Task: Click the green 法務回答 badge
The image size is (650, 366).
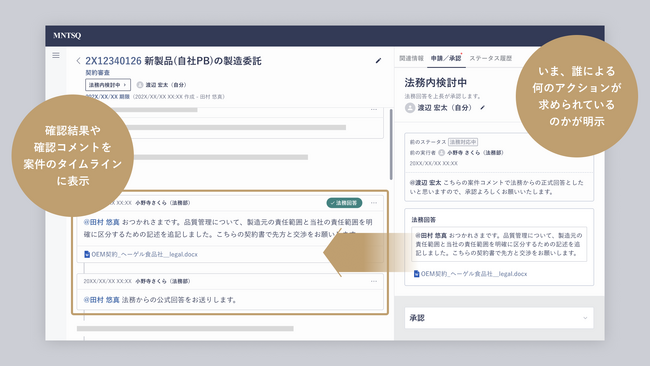Action: point(344,203)
